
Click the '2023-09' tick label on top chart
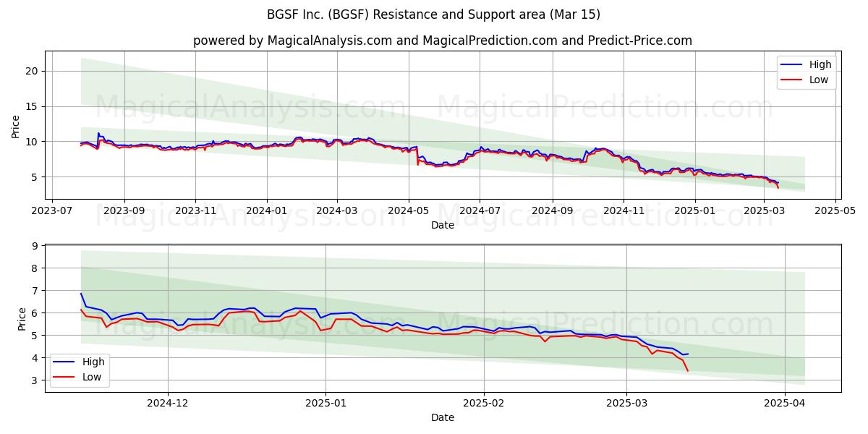pyautogui.click(x=124, y=210)
